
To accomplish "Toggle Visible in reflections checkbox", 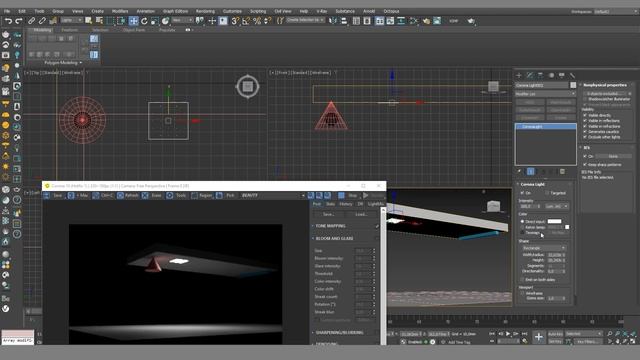I will pyautogui.click(x=585, y=121).
